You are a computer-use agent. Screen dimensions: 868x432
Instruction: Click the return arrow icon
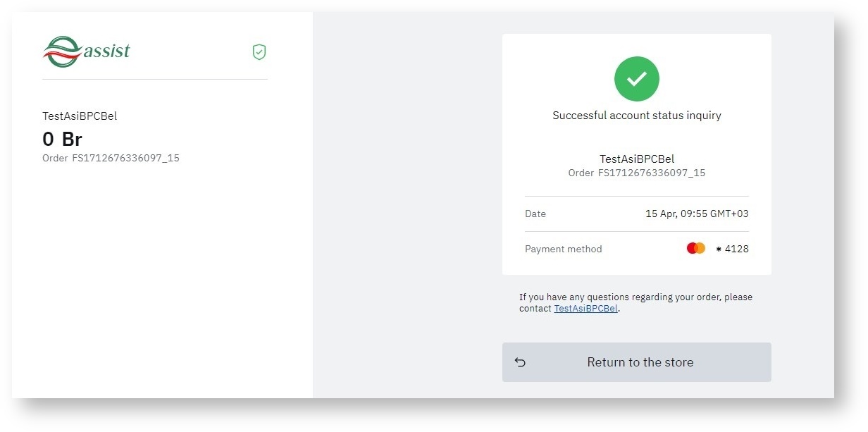click(520, 362)
